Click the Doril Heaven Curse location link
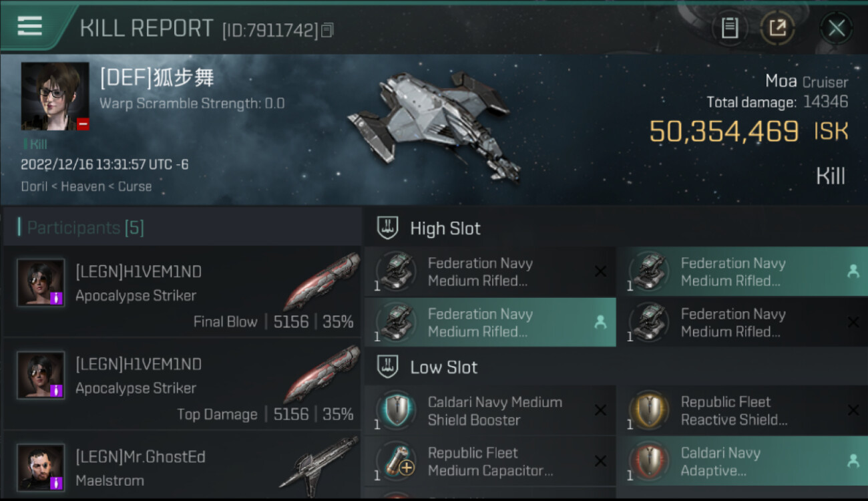Screen dimensions: 868x501 [86, 186]
